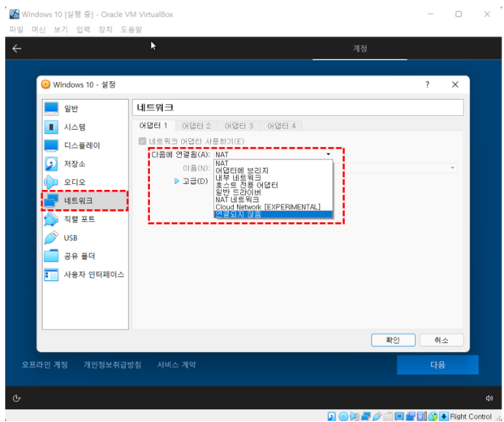This screenshot has width=504, height=422.
Task: Open the 장치 menu
Action: pos(106,30)
